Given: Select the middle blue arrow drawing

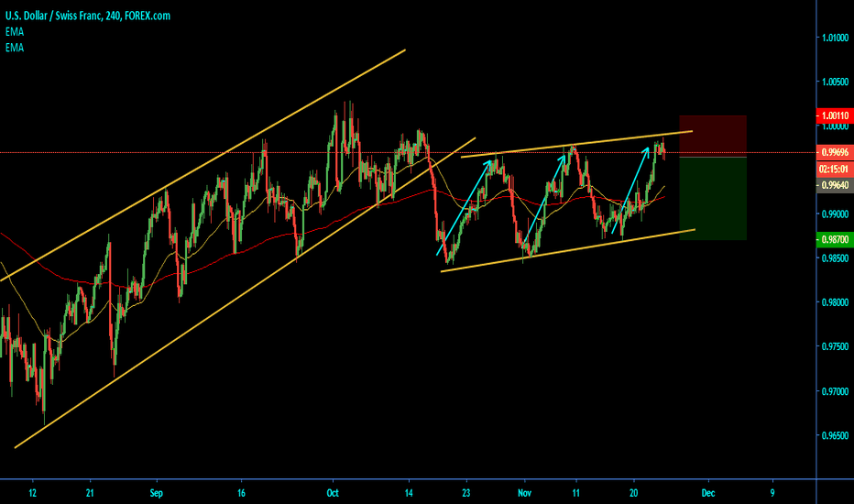Looking at the screenshot, I should pyautogui.click(x=548, y=198).
